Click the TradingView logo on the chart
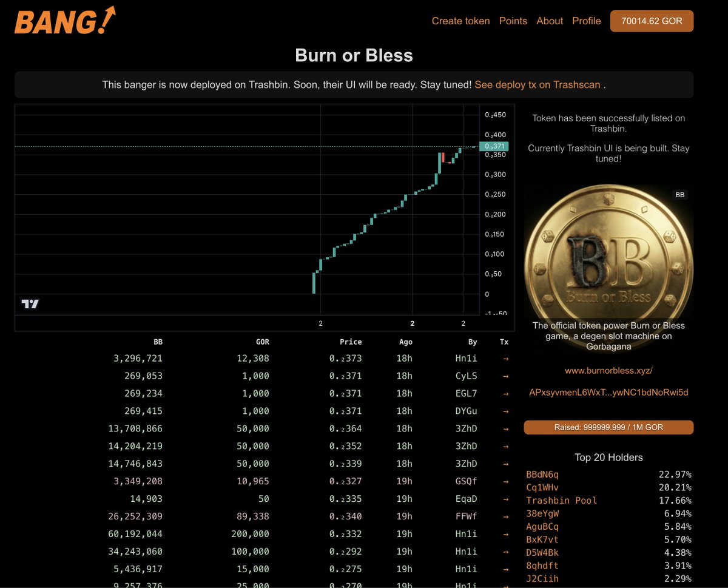Image resolution: width=728 pixels, height=588 pixels. (29, 303)
